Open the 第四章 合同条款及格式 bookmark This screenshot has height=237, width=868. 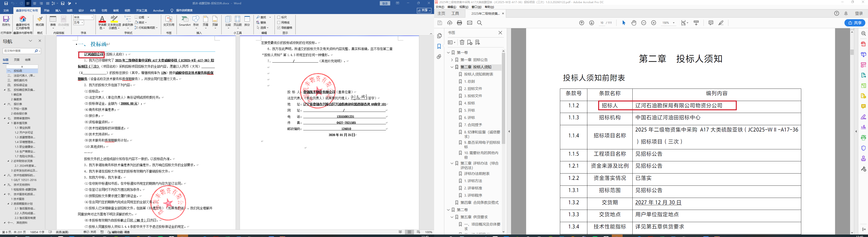[479, 203]
